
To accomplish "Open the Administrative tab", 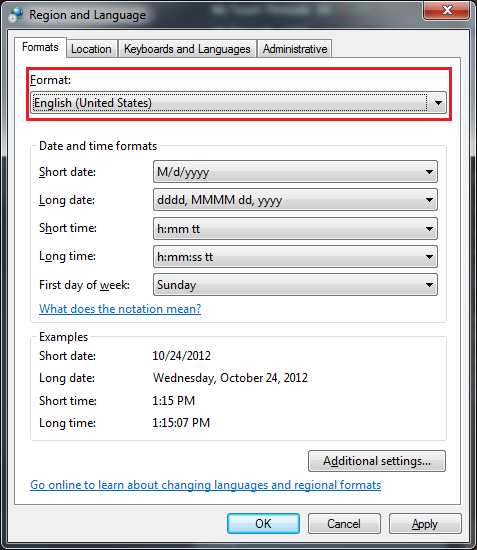I will [295, 49].
